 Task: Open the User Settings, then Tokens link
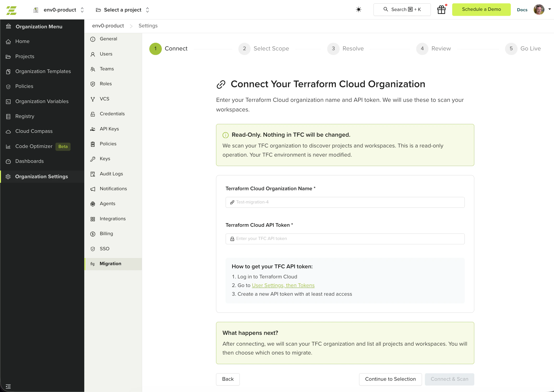pos(283,285)
